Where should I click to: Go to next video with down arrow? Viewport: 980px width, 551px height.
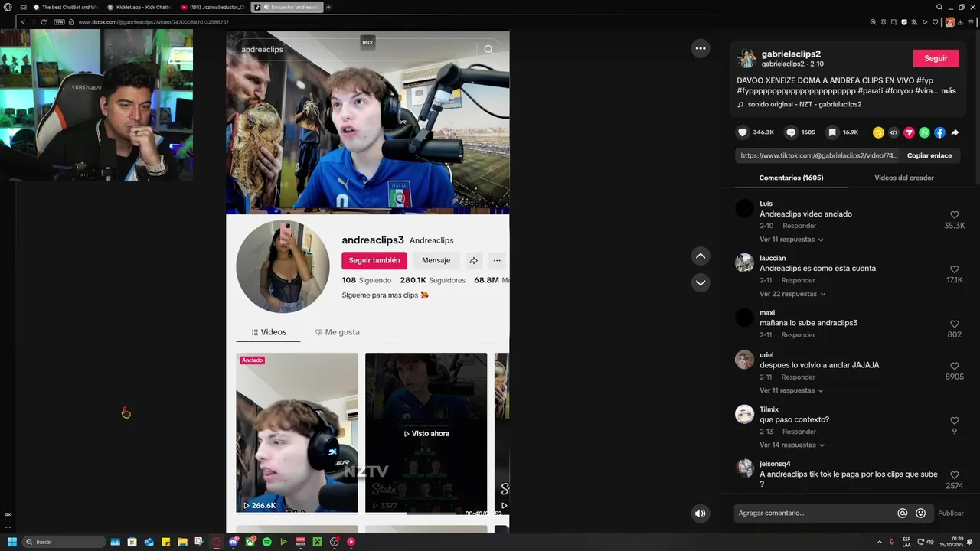click(x=701, y=282)
